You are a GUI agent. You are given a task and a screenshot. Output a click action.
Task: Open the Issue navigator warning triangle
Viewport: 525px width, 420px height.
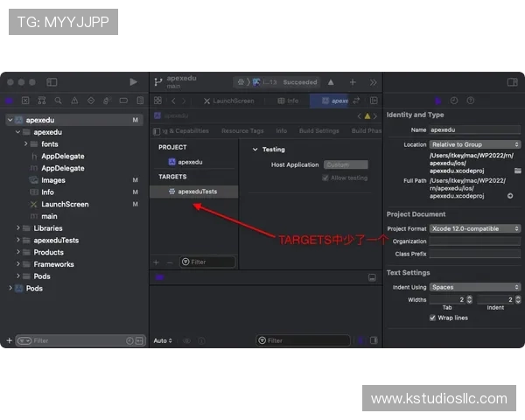click(75, 101)
